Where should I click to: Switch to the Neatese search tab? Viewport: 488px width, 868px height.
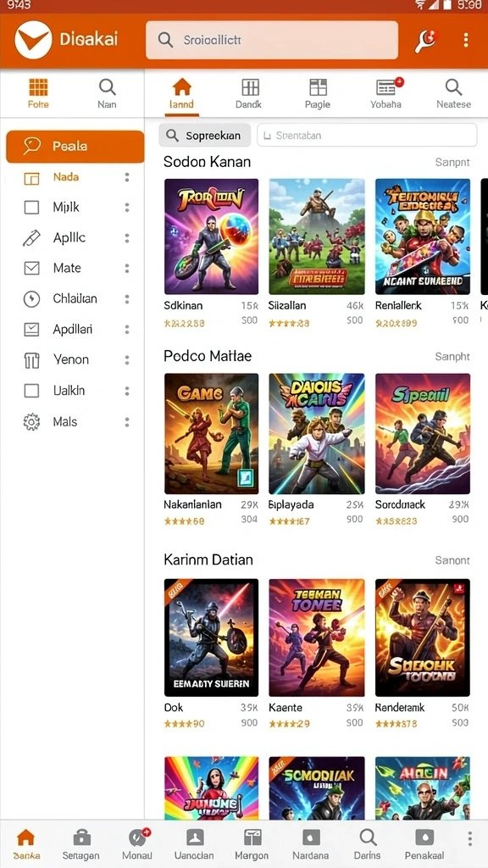454,93
